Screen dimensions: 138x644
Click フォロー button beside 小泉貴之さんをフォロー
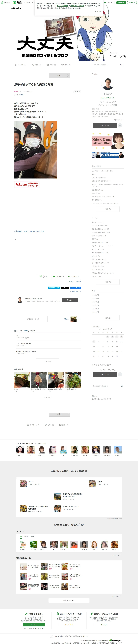70,300
